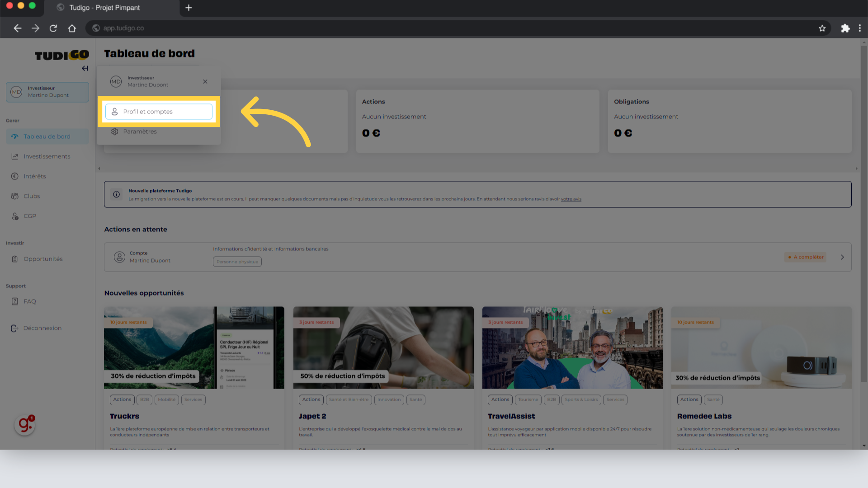Click the Intérêts euro icon
Image resolution: width=868 pixels, height=488 pixels.
pyautogui.click(x=15, y=176)
